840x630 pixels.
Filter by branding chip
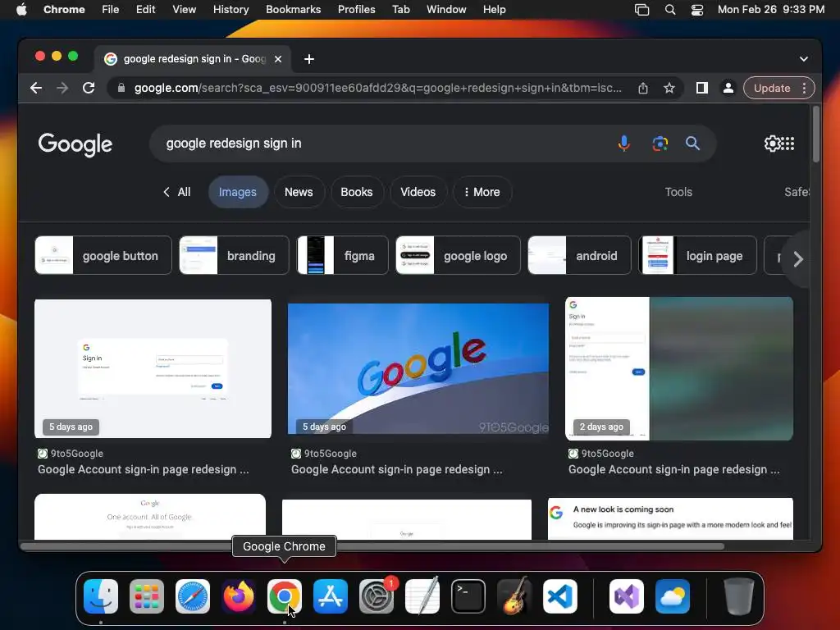(234, 256)
